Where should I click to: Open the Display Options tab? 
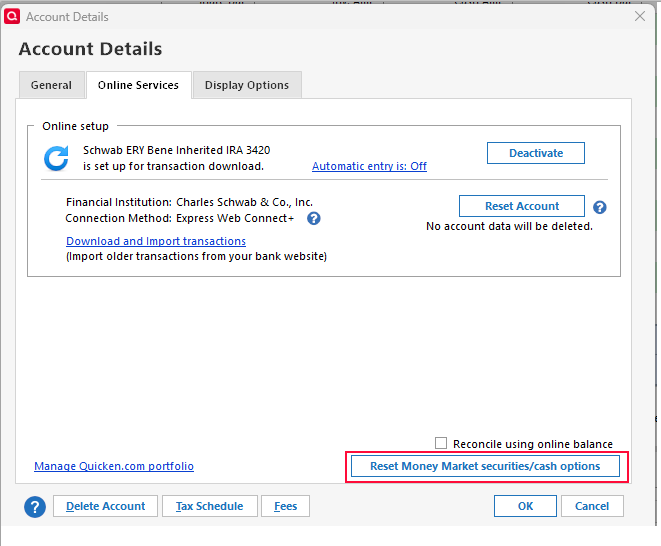click(x=247, y=85)
